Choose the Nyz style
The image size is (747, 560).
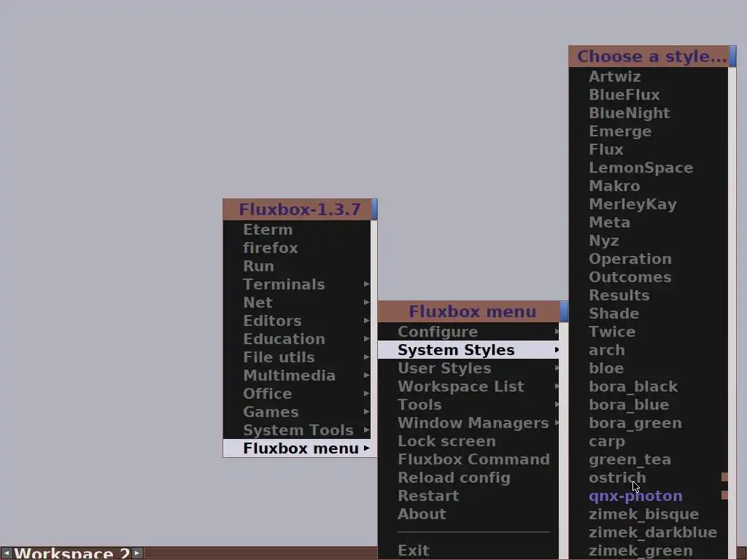point(649,241)
